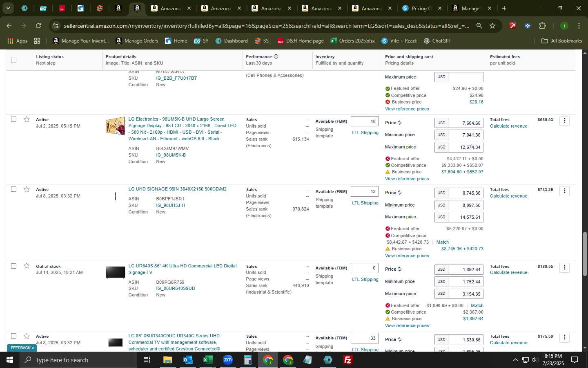Open LG Electronics 98UM5K-B product title link
The width and height of the screenshot is (588, 368).
[x=183, y=129]
